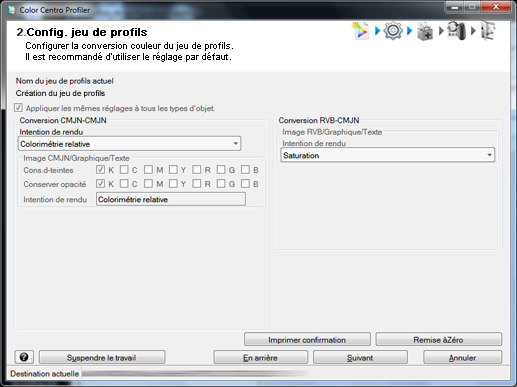Enable C checkbox in Conserver opacité row

(x=124, y=184)
